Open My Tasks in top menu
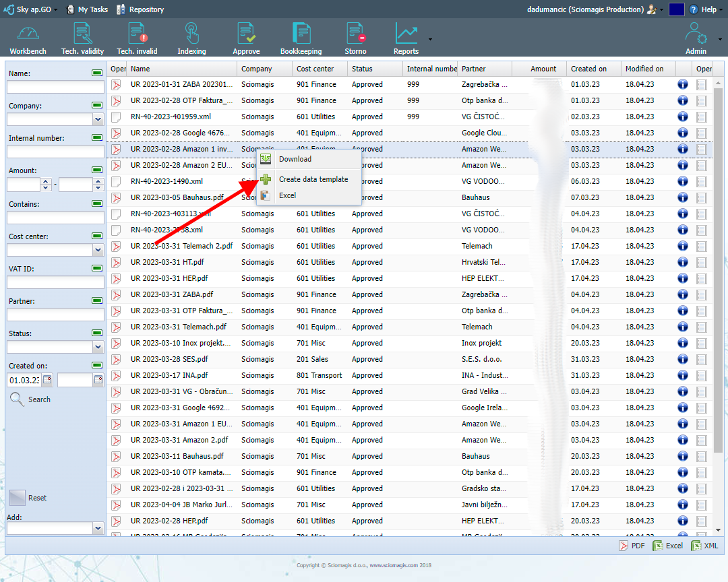Viewport: 728px width, 582px height. pos(87,9)
